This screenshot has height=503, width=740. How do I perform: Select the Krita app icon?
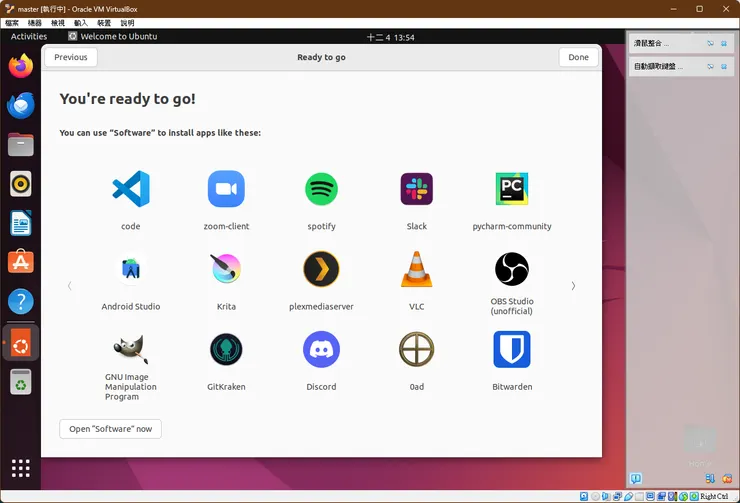click(x=226, y=269)
